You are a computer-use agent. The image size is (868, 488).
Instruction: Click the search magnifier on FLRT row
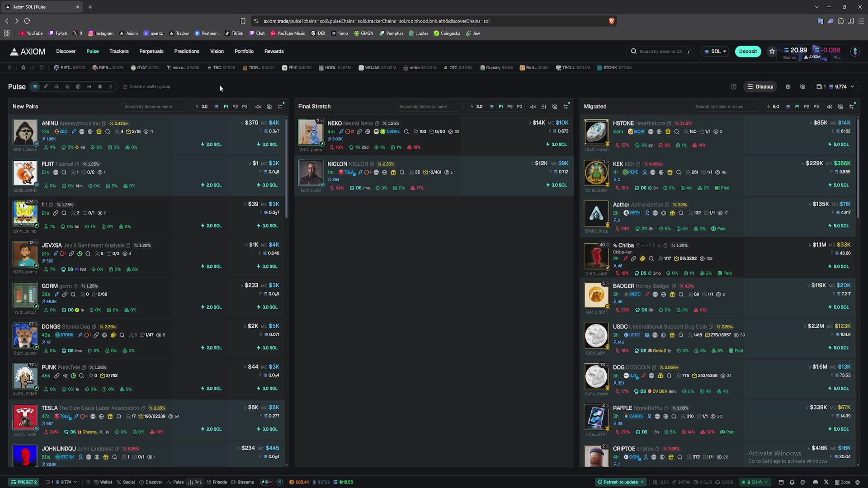pos(64,172)
